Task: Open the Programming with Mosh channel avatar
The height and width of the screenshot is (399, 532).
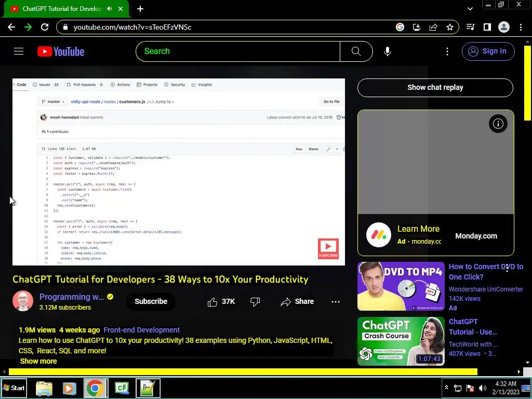Action: click(23, 301)
